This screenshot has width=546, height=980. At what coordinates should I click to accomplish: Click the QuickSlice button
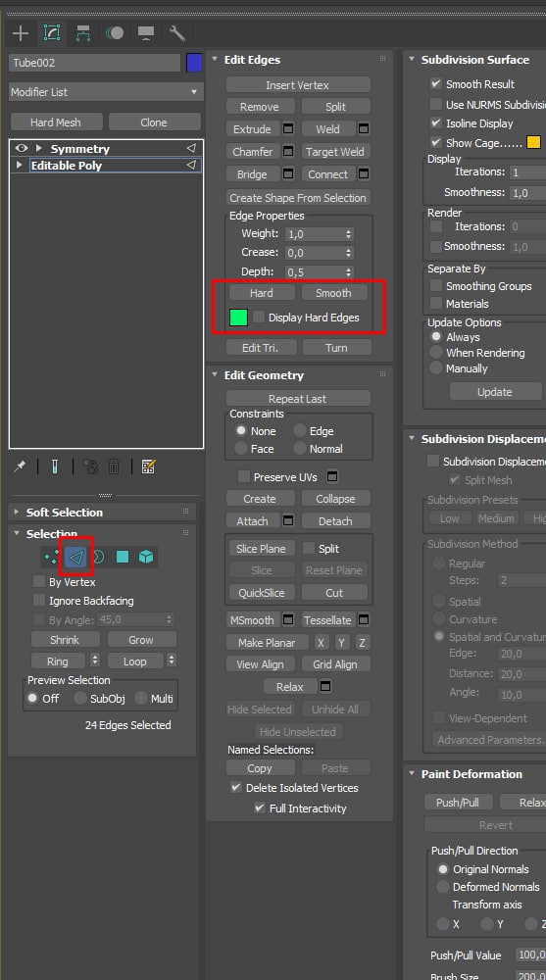point(261,593)
